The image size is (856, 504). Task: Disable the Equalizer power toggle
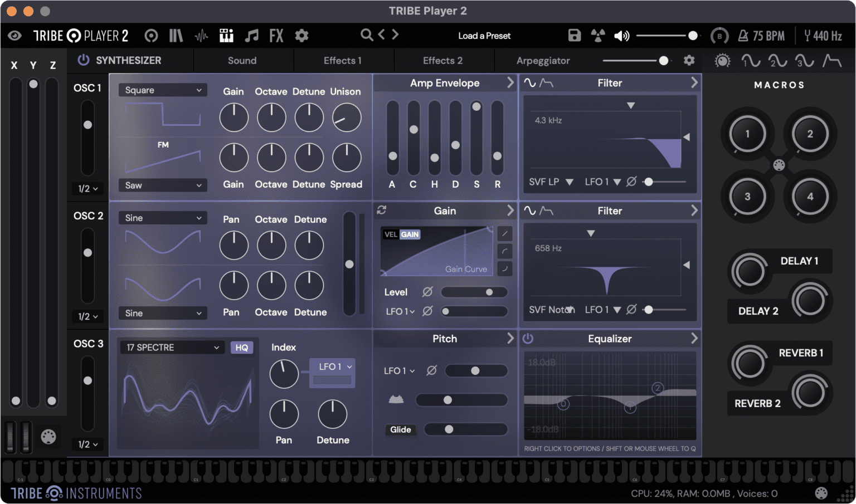528,338
